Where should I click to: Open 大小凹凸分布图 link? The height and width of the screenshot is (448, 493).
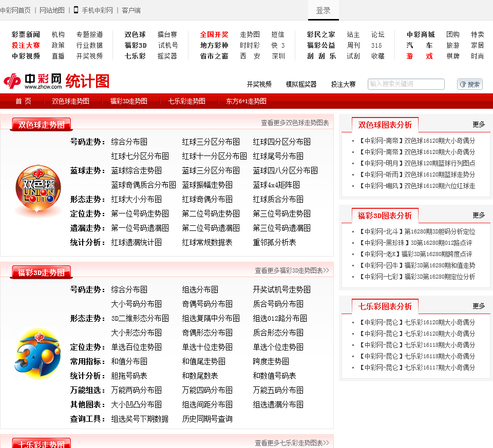[136, 405]
